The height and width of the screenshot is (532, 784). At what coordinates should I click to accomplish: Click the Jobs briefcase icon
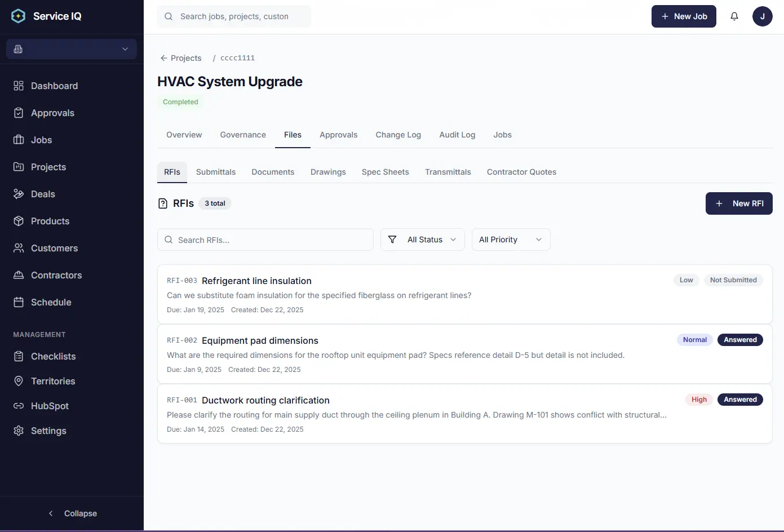(19, 140)
